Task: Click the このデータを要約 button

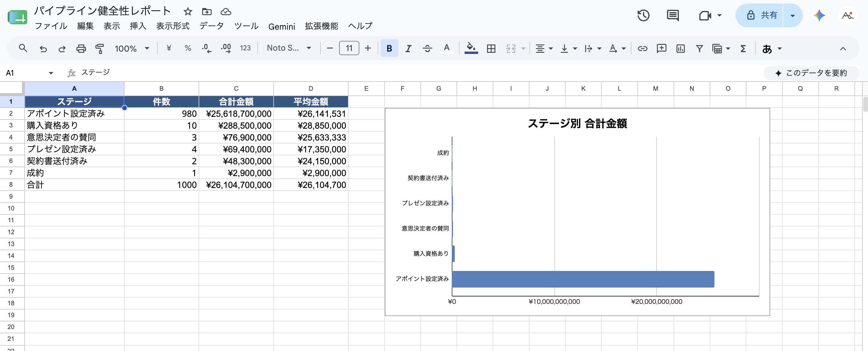Action: [811, 73]
